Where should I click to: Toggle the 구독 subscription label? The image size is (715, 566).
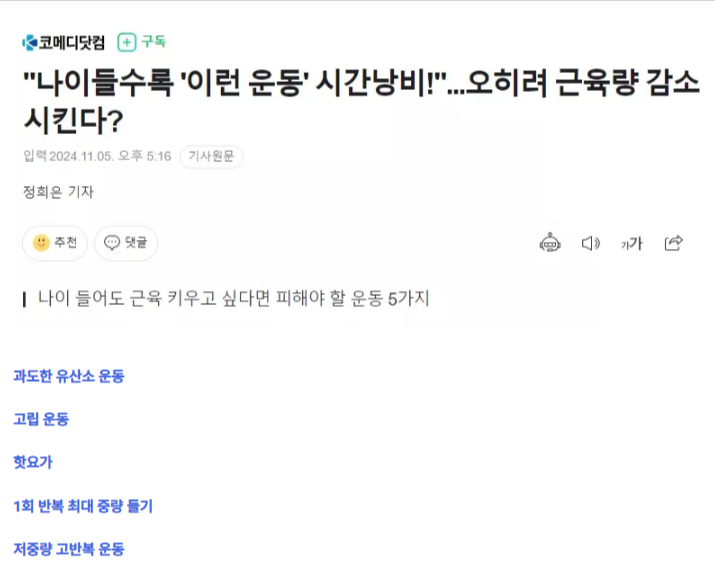pos(153,42)
